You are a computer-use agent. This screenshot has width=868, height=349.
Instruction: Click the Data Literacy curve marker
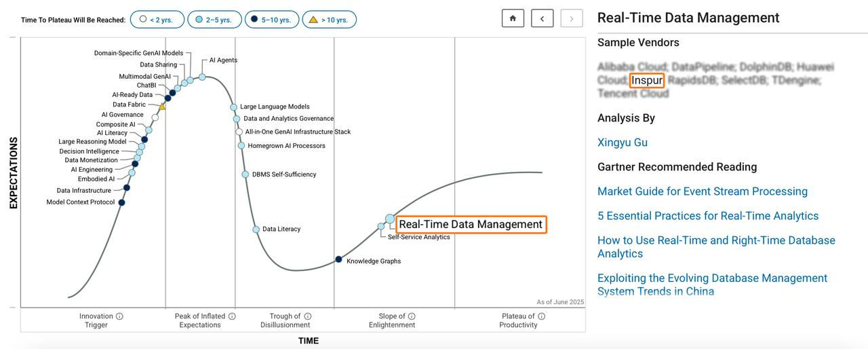click(256, 229)
